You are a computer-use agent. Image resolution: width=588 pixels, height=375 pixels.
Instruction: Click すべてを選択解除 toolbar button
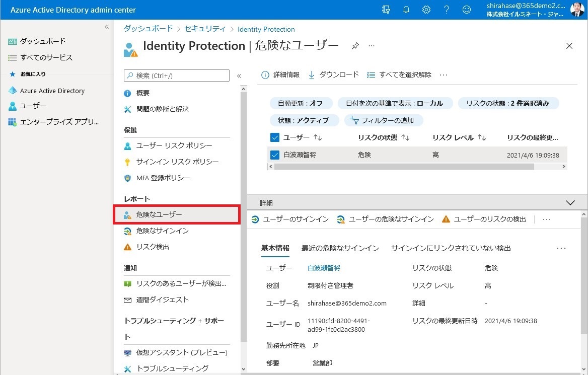(x=399, y=75)
